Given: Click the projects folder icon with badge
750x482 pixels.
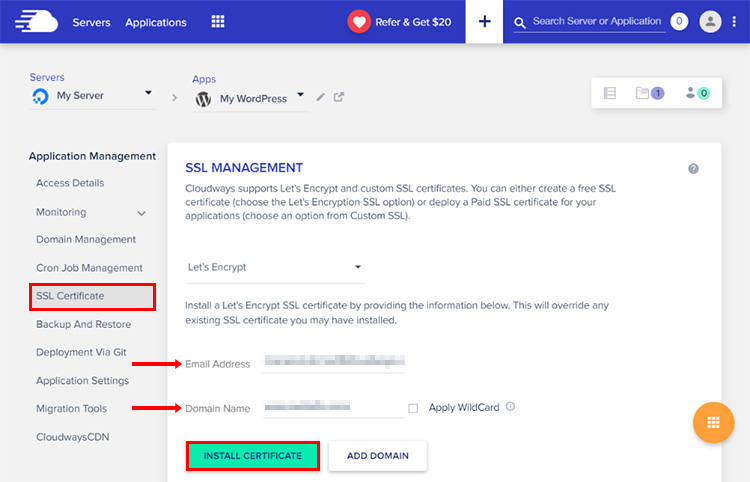Looking at the screenshot, I should tap(650, 93).
